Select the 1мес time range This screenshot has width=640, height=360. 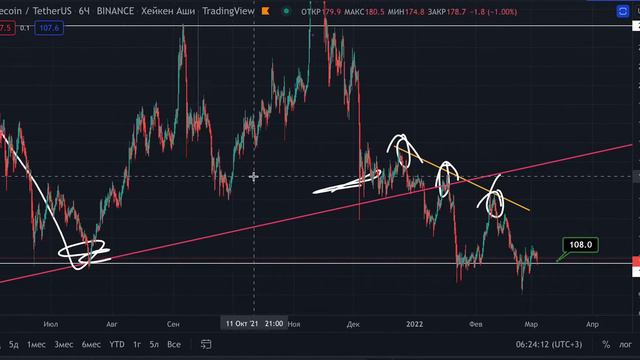coord(36,344)
